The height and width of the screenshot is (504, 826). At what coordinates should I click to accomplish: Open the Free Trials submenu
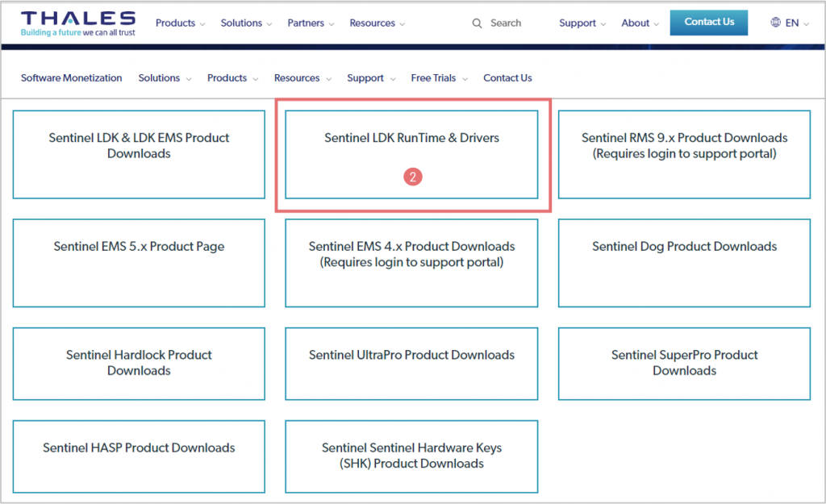tap(439, 78)
